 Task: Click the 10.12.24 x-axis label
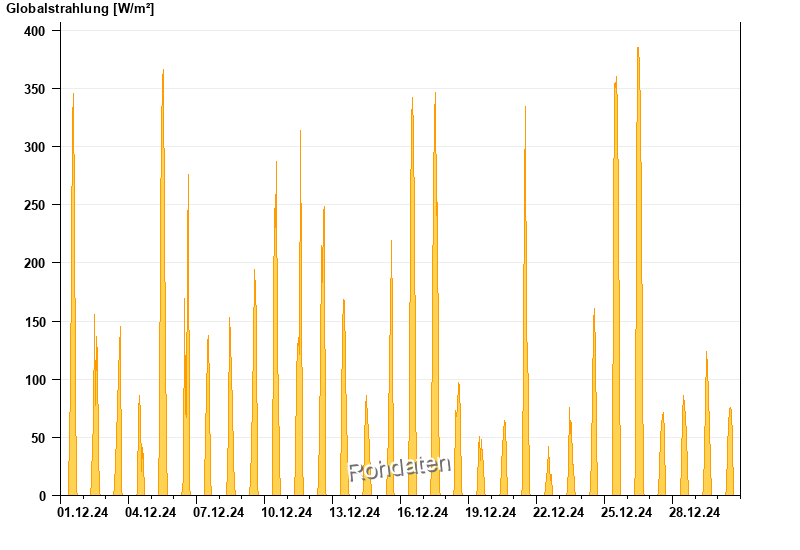point(287,513)
